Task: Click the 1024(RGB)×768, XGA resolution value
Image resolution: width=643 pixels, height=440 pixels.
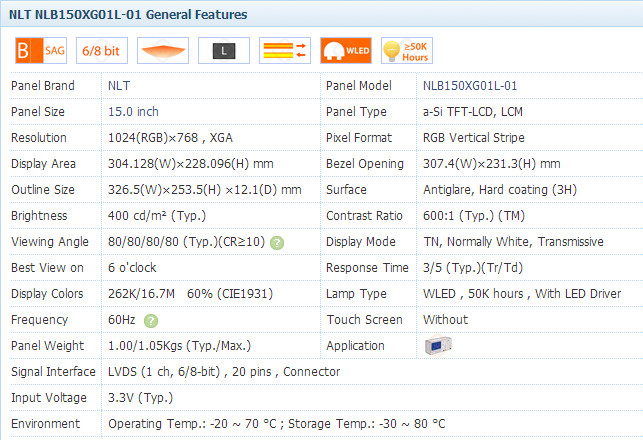Action: tap(170, 138)
